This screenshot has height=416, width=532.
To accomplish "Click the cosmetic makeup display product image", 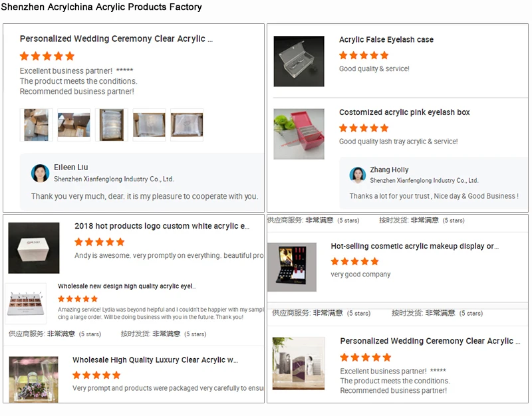I will (292, 267).
